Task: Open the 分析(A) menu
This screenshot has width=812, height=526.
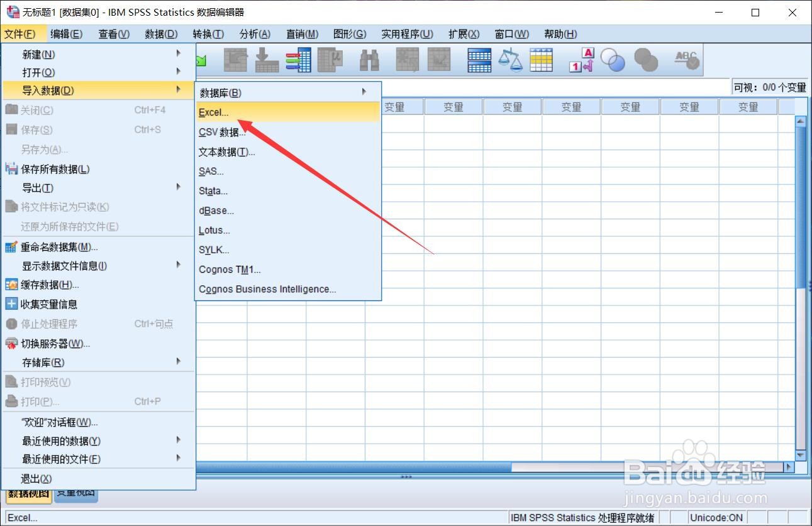Action: [255, 34]
